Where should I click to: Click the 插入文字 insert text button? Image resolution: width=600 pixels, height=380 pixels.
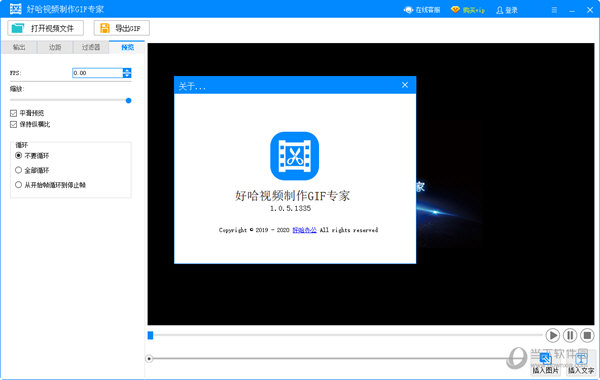pos(581,363)
